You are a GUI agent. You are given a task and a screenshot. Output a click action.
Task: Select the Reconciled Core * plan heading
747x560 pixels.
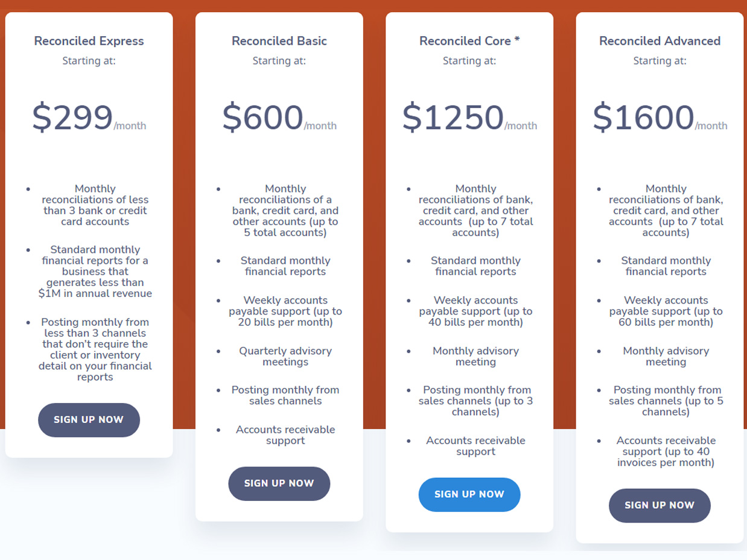(x=469, y=41)
